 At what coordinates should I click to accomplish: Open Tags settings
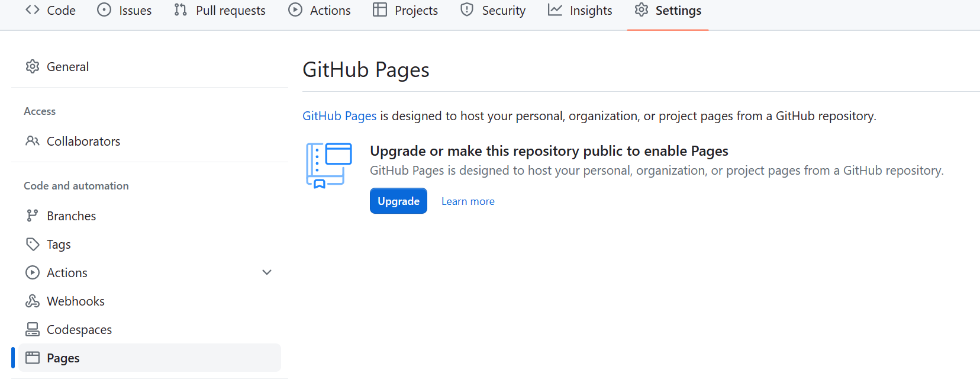pos(150,244)
